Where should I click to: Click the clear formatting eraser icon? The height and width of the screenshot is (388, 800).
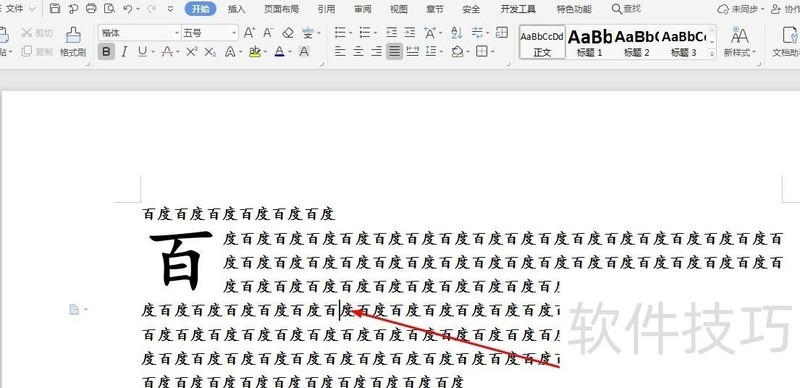[288, 33]
